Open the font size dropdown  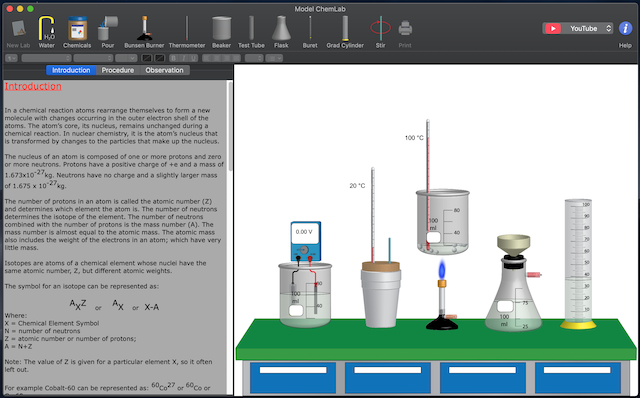point(126,58)
